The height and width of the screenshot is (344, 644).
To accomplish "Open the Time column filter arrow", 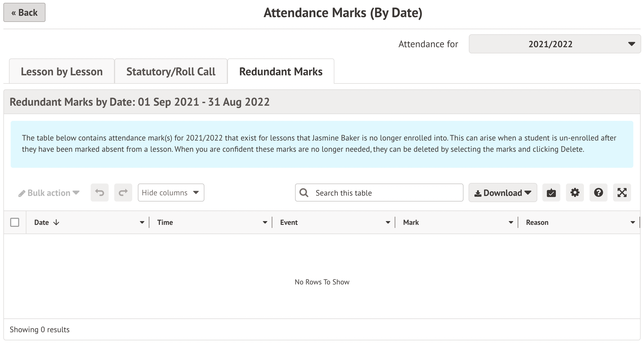I will pos(265,223).
